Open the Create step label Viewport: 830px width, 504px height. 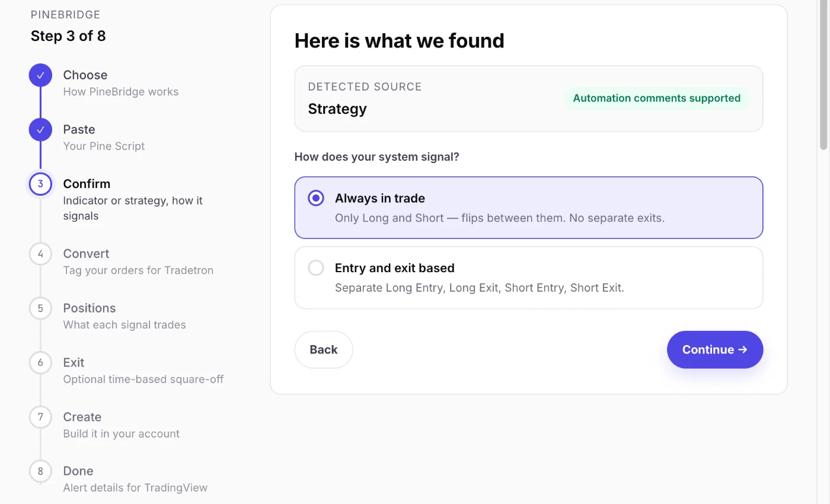(82, 417)
